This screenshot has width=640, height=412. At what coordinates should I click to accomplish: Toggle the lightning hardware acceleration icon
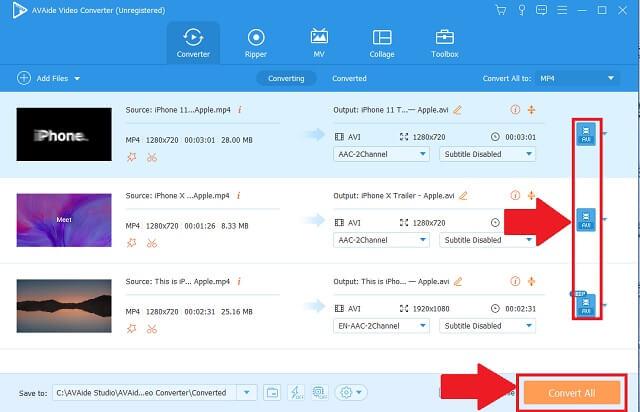click(296, 393)
